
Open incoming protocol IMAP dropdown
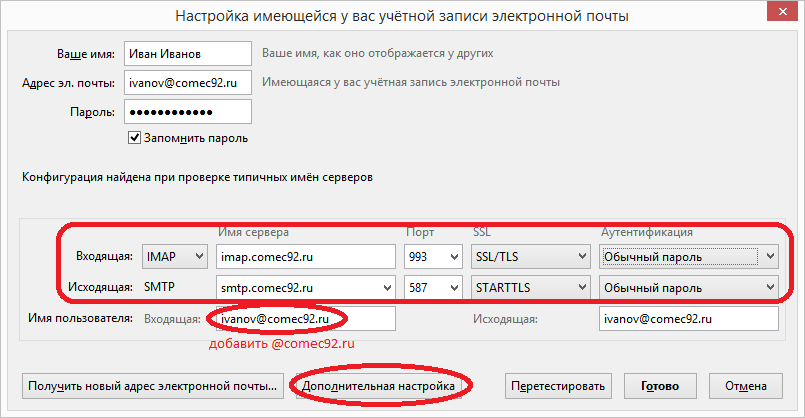tap(175, 257)
